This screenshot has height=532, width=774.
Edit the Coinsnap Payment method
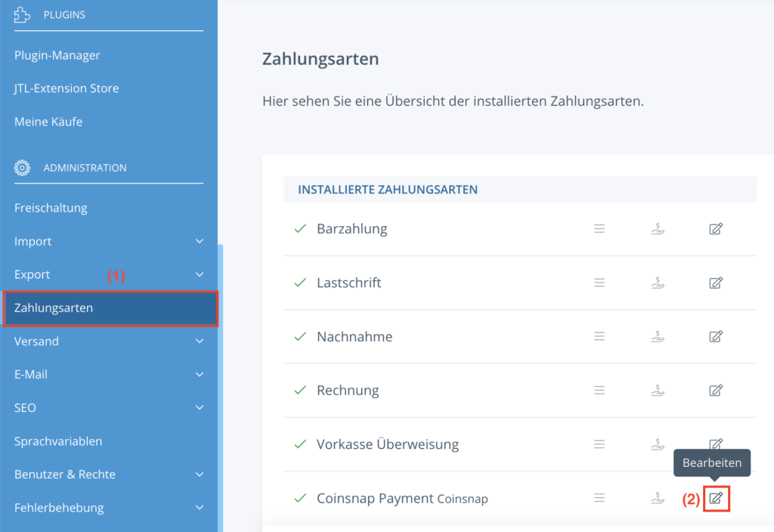[x=716, y=499]
